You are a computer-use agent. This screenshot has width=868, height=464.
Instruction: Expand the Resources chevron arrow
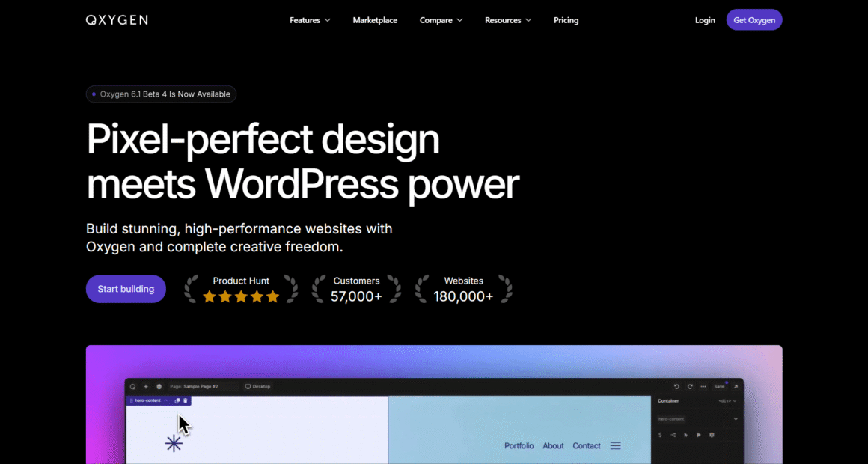point(528,20)
